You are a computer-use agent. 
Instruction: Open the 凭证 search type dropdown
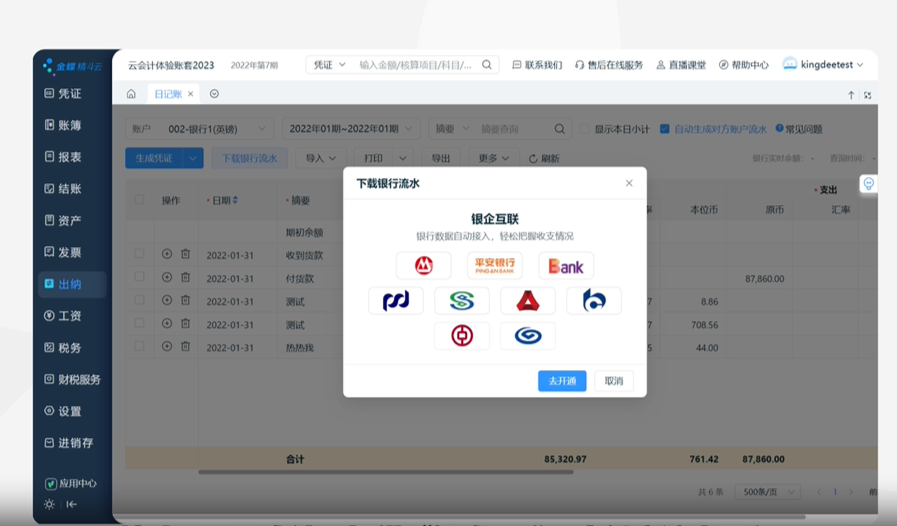329,65
